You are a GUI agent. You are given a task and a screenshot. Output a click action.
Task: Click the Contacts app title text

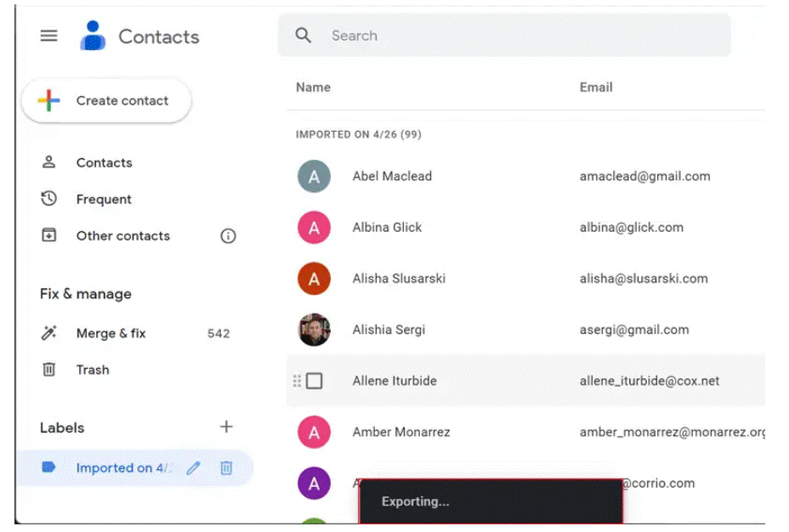(159, 37)
